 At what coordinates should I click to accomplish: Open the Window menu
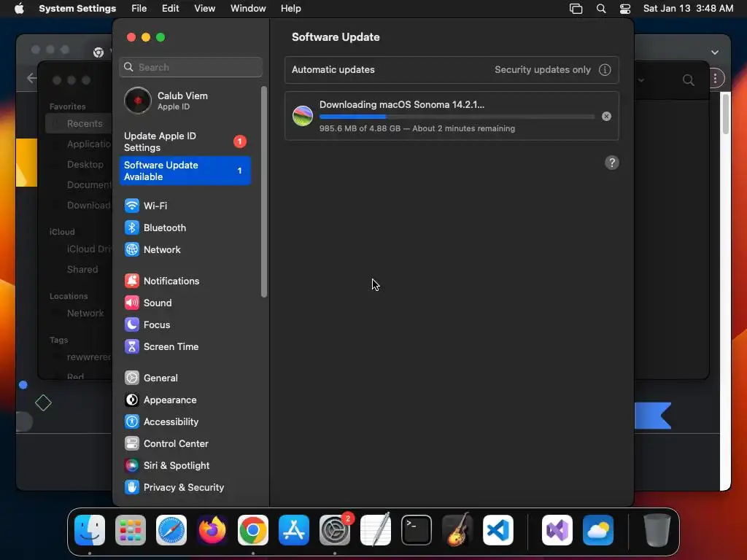248,9
